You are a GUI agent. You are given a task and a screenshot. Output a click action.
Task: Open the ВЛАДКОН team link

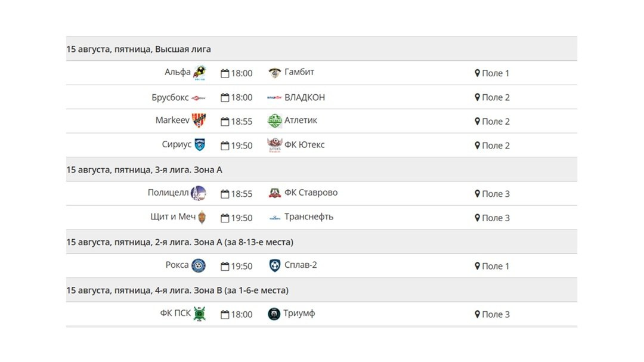pyautogui.click(x=305, y=97)
